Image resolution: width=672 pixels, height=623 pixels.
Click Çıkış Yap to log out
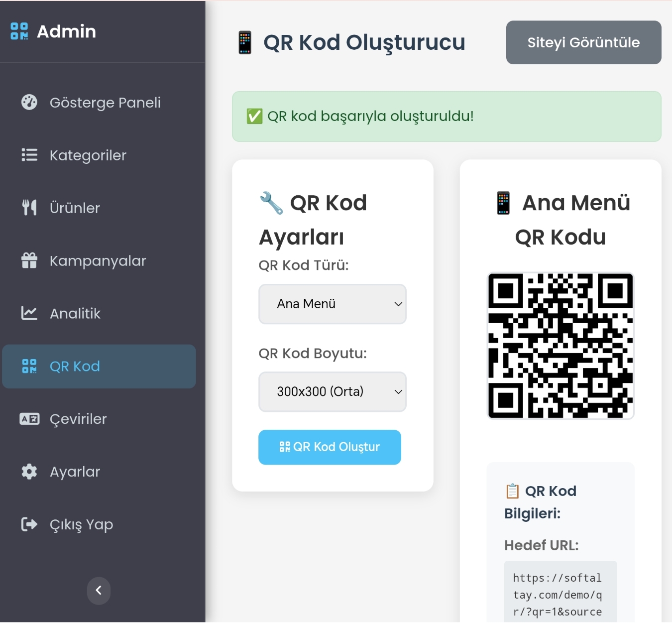99,524
